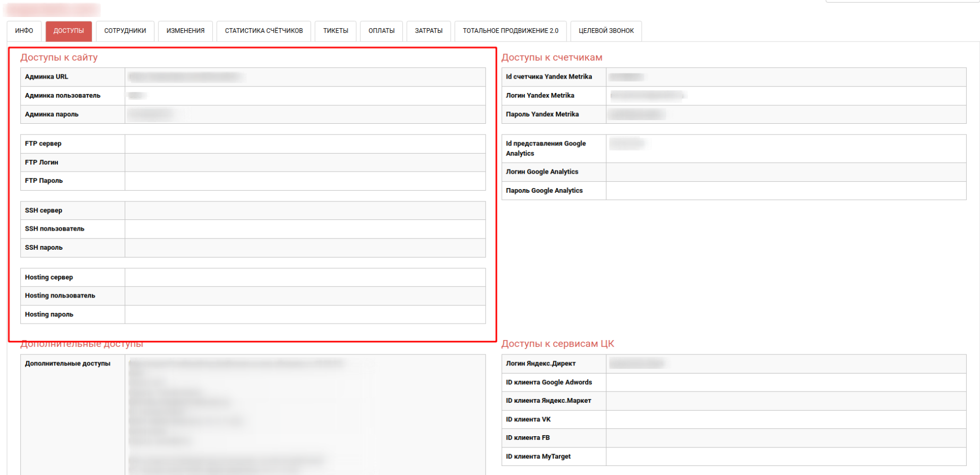This screenshot has height=475, width=980.
Task: Open the ЗАТРАТЫ tab
Action: [428, 31]
